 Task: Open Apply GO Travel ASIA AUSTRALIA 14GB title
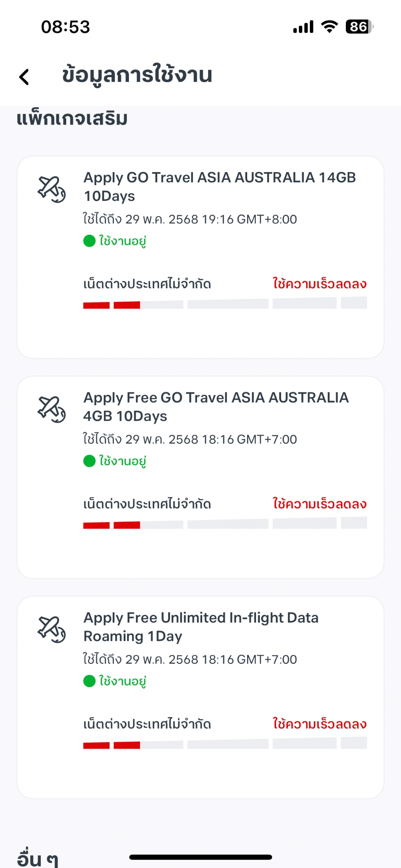pos(220,186)
